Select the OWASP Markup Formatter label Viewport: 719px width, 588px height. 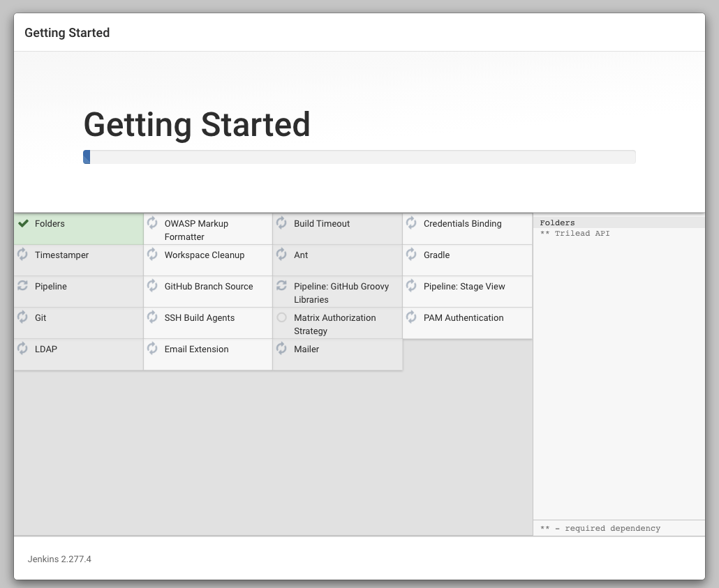pyautogui.click(x=196, y=230)
